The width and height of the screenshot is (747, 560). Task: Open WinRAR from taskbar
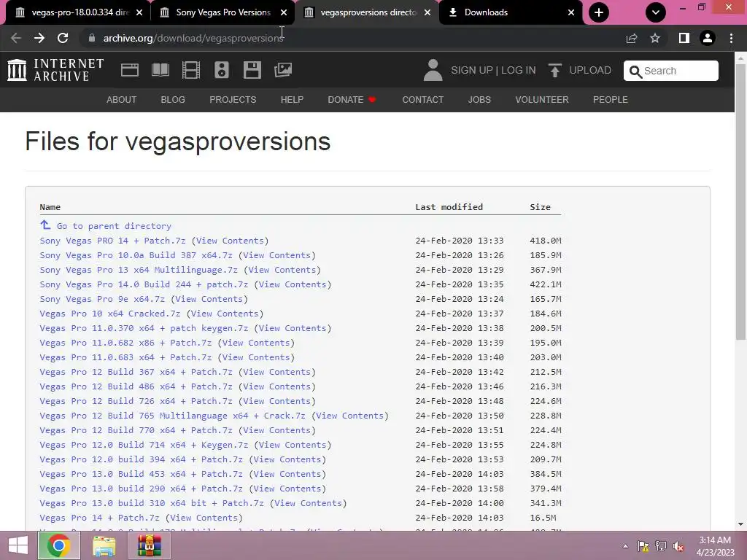coord(150,545)
